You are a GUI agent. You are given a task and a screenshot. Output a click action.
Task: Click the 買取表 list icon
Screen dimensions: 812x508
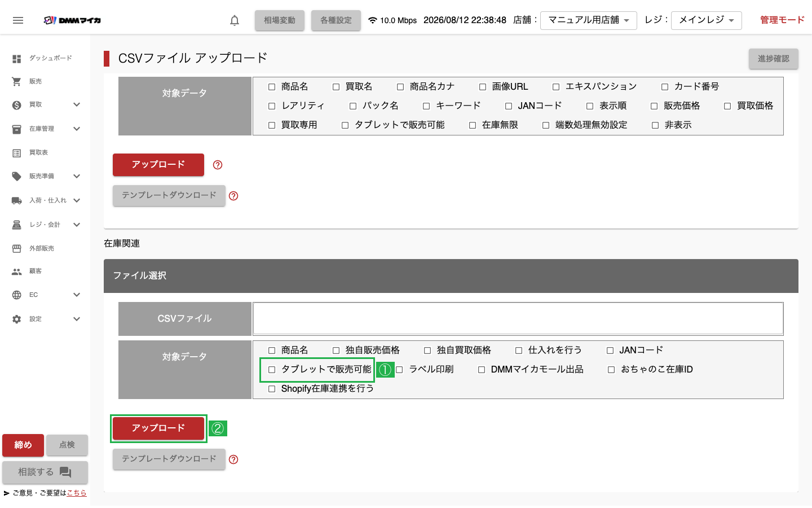(x=17, y=153)
